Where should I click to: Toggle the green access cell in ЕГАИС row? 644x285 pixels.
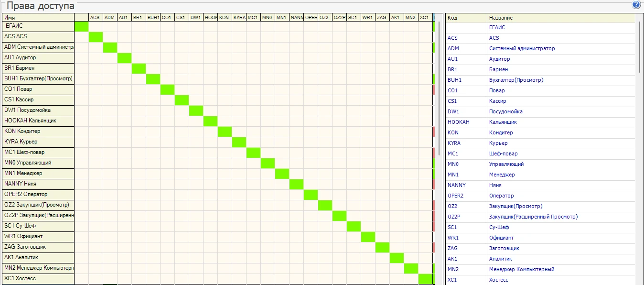click(x=82, y=27)
